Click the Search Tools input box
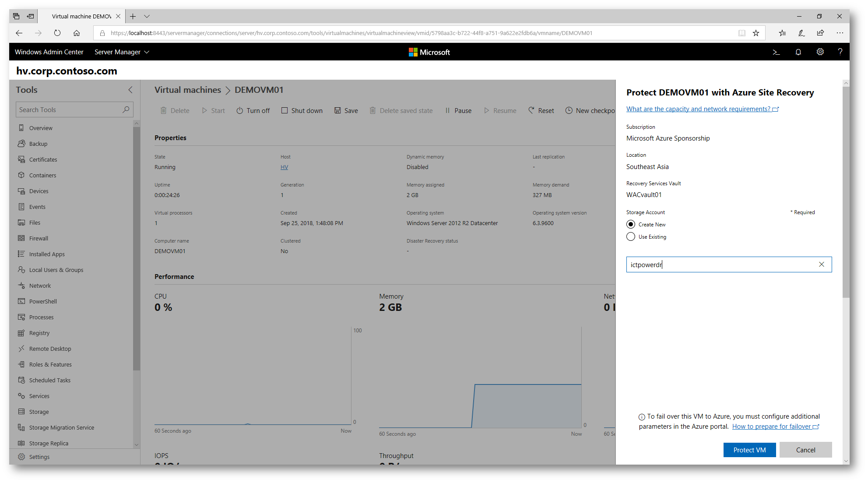The height and width of the screenshot is (483, 868). tap(74, 109)
